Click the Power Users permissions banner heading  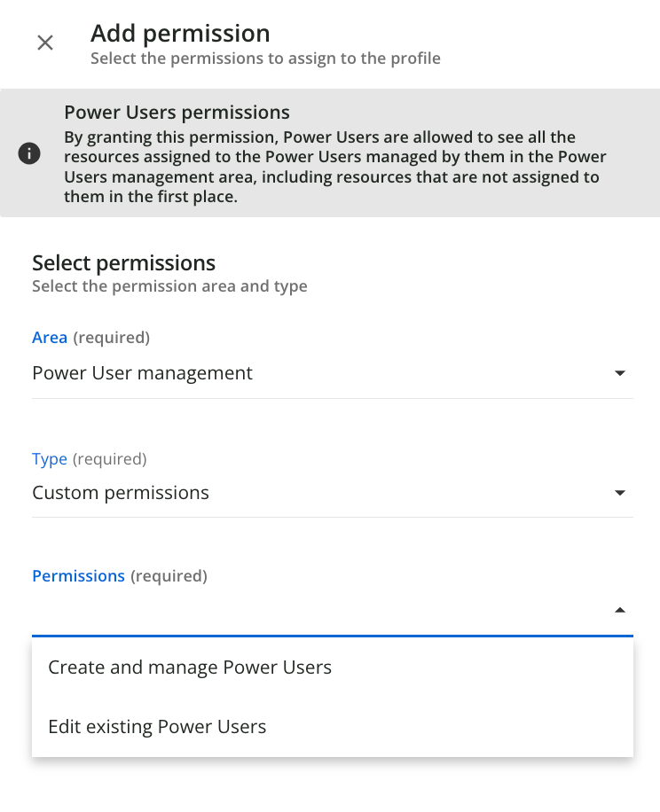177,113
